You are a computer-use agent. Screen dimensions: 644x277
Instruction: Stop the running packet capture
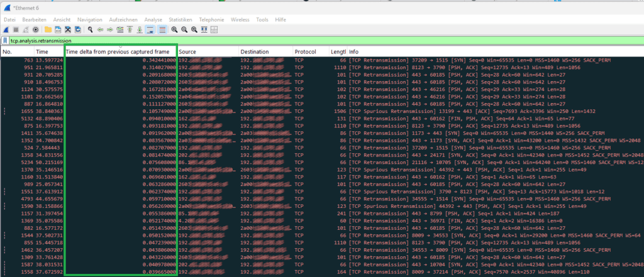[16, 30]
